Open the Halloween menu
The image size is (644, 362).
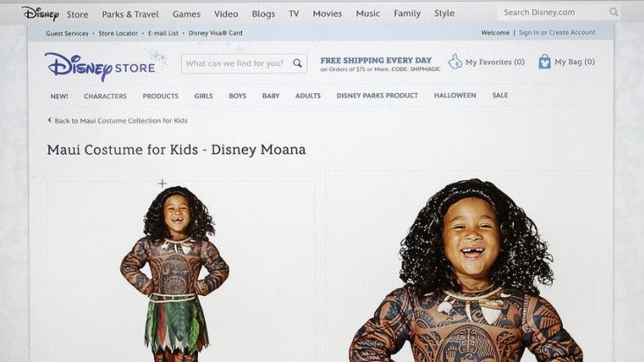pyautogui.click(x=455, y=95)
